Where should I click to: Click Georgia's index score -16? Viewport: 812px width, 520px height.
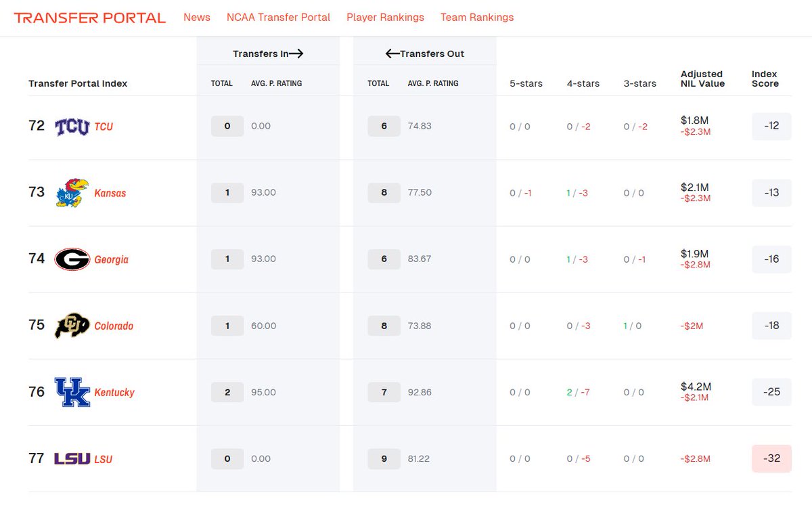coord(771,259)
